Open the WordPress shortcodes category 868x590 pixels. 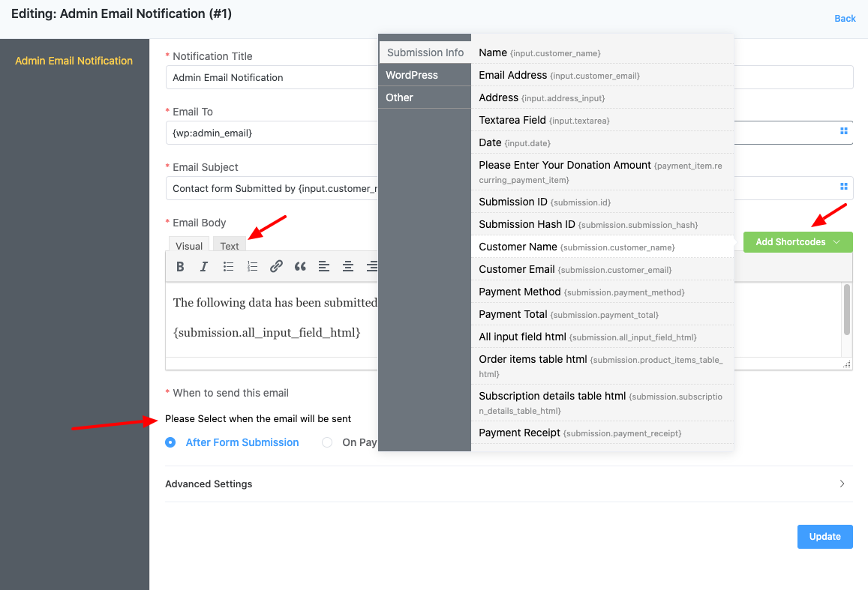tap(413, 75)
